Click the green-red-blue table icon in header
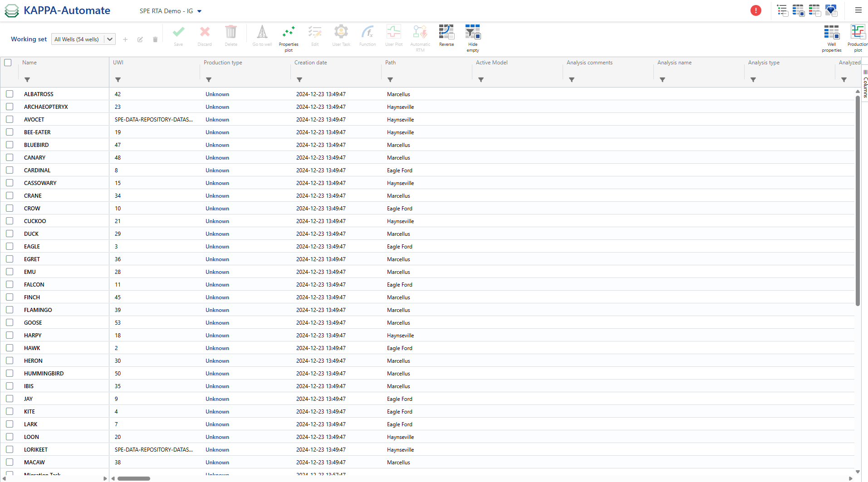Viewport: 868px width, 482px height. point(814,10)
